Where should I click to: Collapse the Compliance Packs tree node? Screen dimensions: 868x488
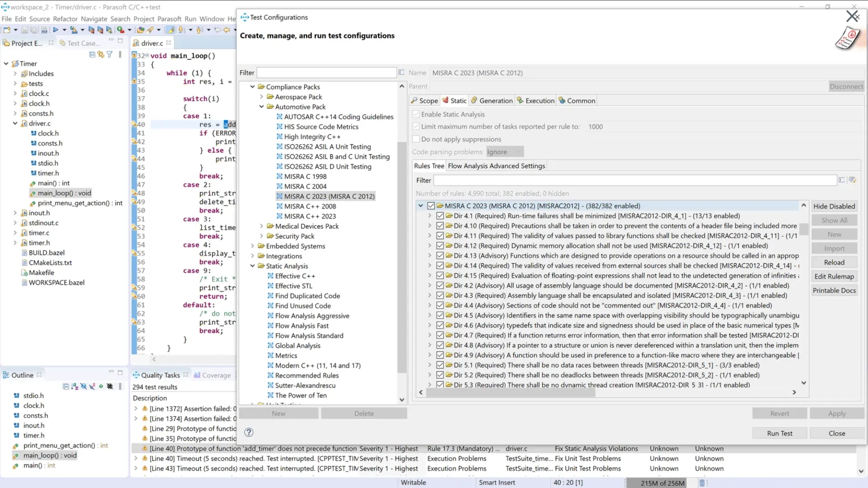coord(252,87)
